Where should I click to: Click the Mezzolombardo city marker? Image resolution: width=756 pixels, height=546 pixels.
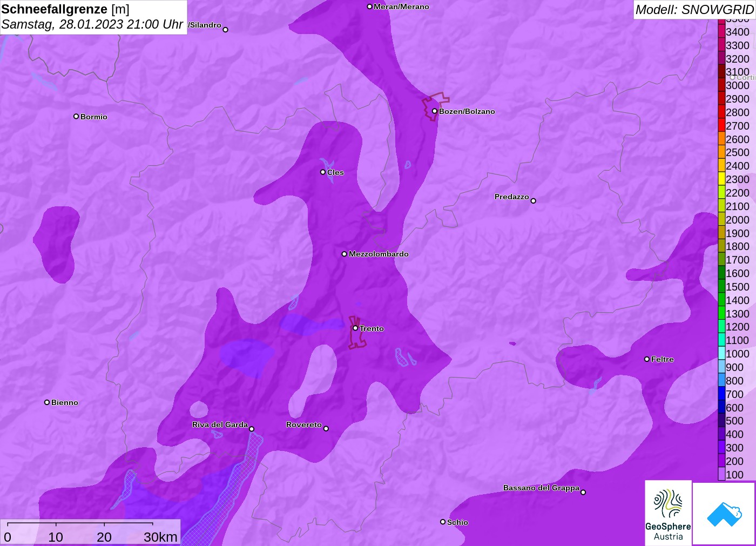[x=345, y=254]
